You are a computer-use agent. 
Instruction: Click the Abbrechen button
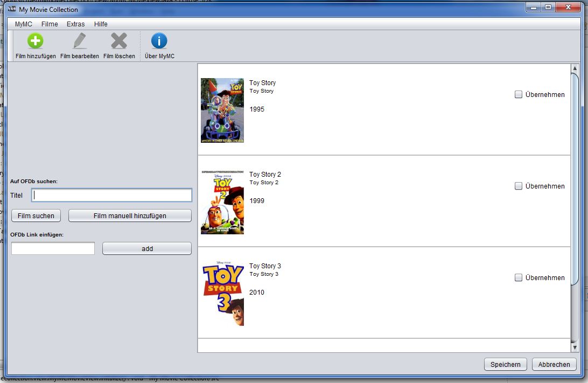point(554,364)
